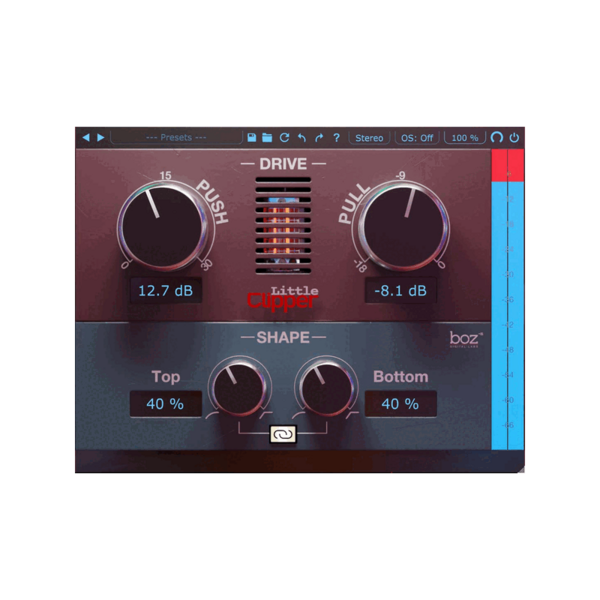Go to the next preset arrow
Screen dimensions: 600x600
101,137
